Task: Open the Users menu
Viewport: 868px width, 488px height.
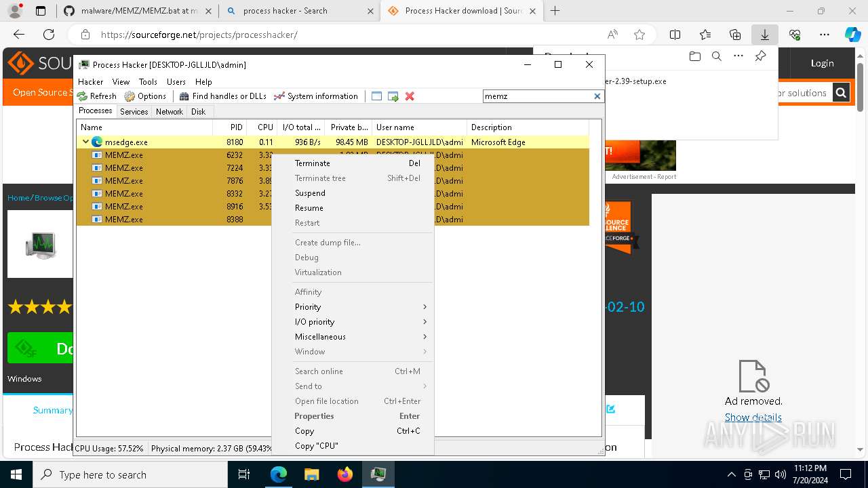Action: click(x=176, y=81)
